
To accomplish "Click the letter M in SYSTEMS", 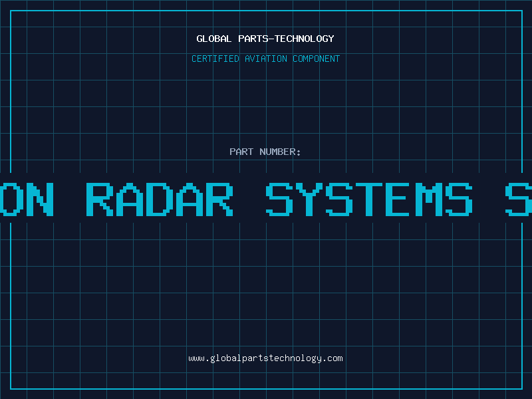I will coord(429,199).
